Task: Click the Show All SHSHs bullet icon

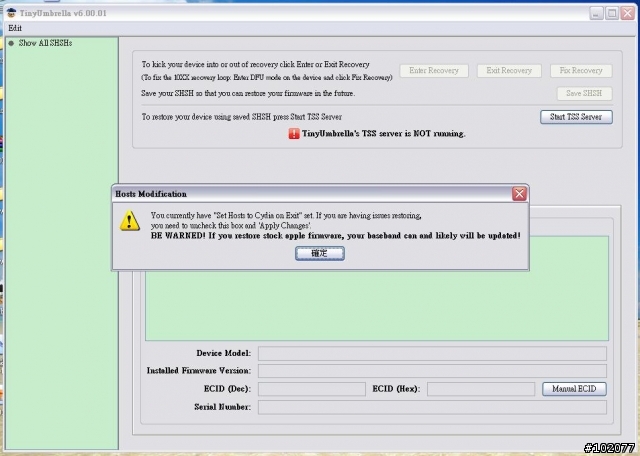Action: pyautogui.click(x=11, y=43)
